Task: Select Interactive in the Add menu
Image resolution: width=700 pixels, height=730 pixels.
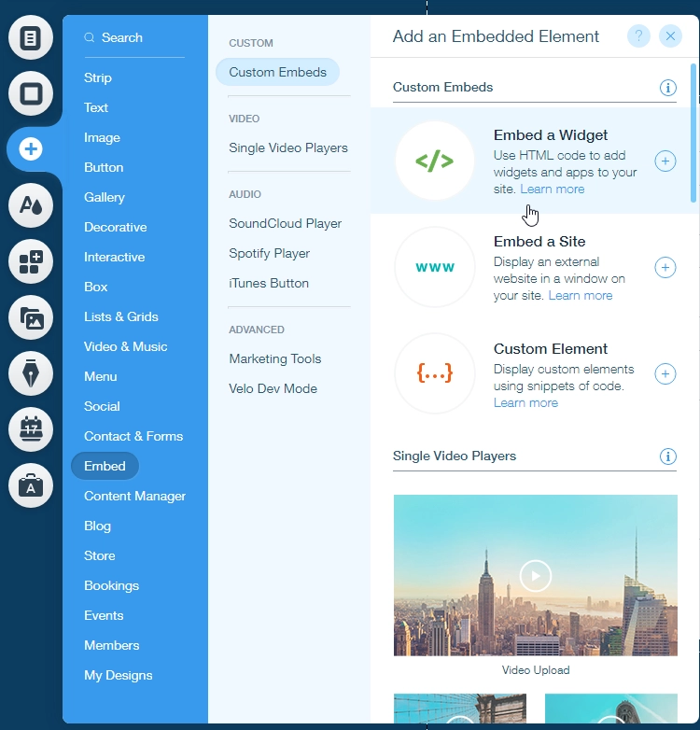Action: (115, 257)
